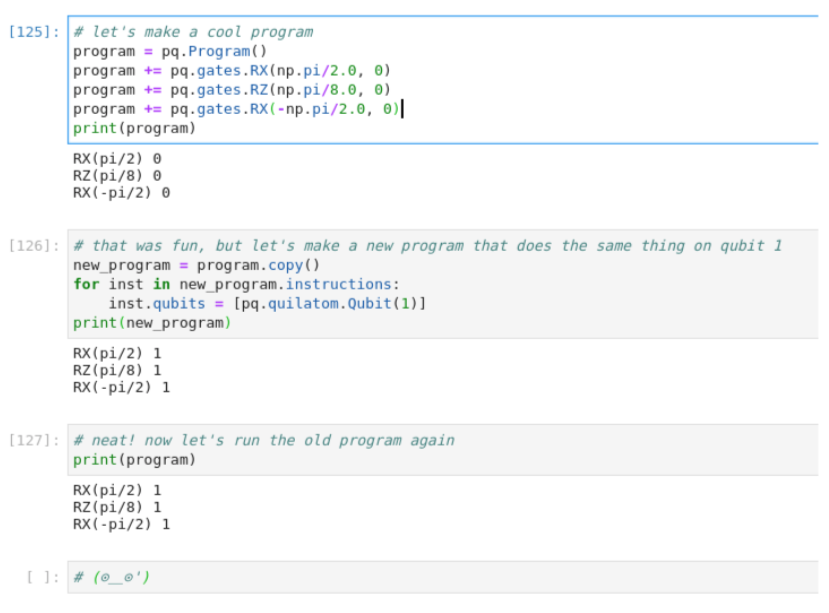Click the [125] cell prompt label
The image size is (829, 613).
(34, 32)
